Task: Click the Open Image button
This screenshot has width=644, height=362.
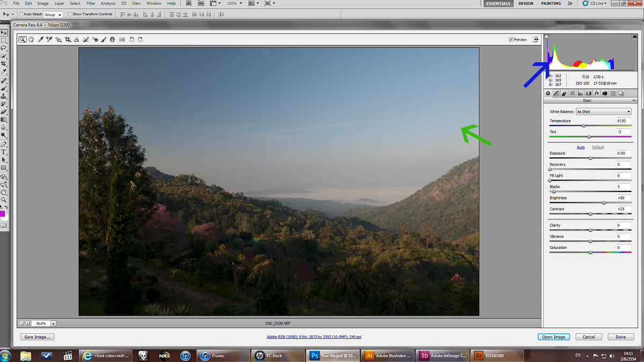Action: (553, 337)
